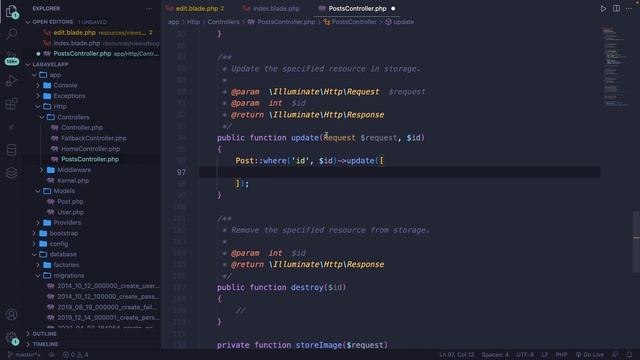
Task: Select PostsController.php in file tree
Action: pyautogui.click(x=90, y=159)
